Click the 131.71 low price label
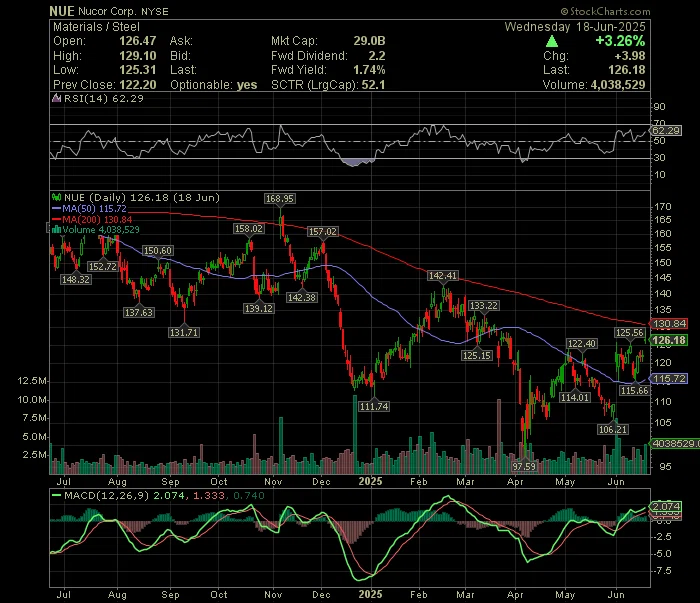The height and width of the screenshot is (603, 700). pos(184,332)
